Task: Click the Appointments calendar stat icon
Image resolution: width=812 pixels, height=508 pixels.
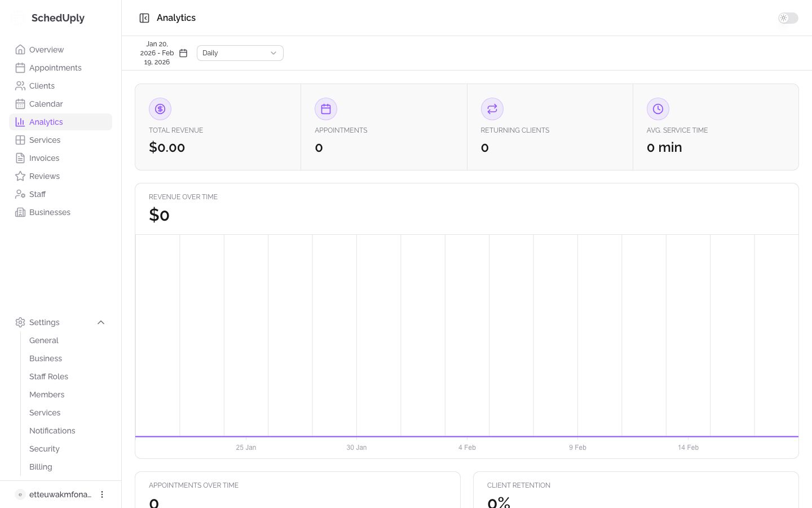Action: (x=326, y=109)
